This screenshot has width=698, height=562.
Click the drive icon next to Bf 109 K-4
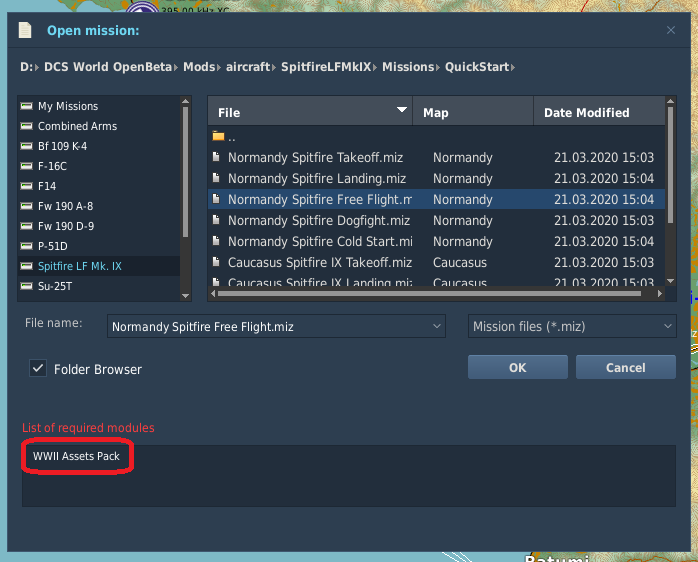[x=27, y=146]
